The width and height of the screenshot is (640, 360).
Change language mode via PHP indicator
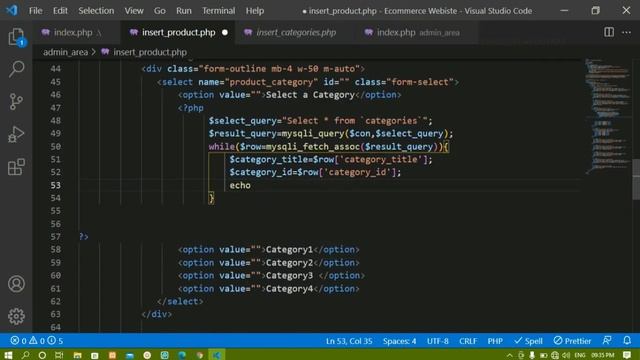tap(495, 341)
